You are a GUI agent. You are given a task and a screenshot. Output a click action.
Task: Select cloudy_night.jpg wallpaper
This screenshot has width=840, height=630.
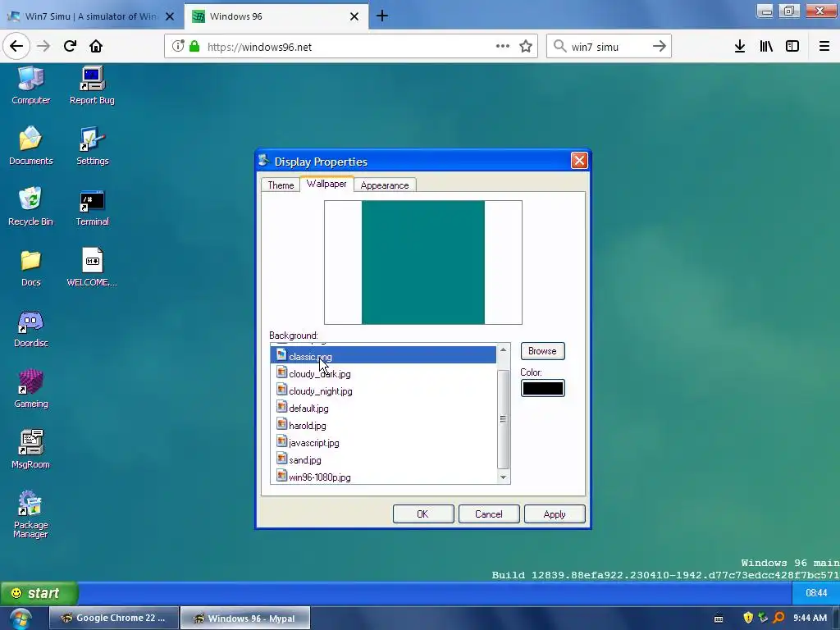[x=384, y=391]
